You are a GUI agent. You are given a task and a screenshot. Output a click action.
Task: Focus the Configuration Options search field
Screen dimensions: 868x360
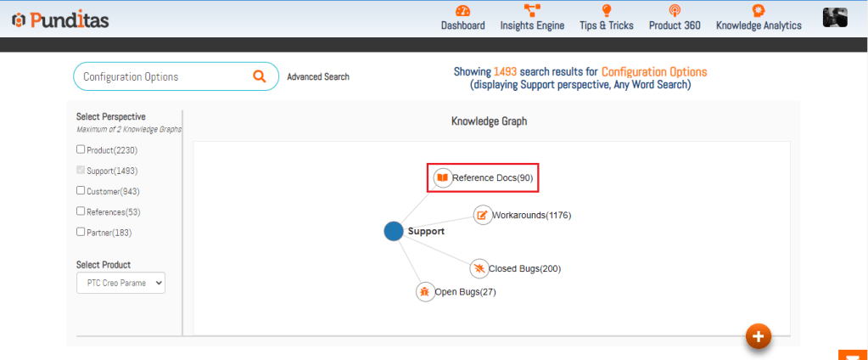pos(161,76)
